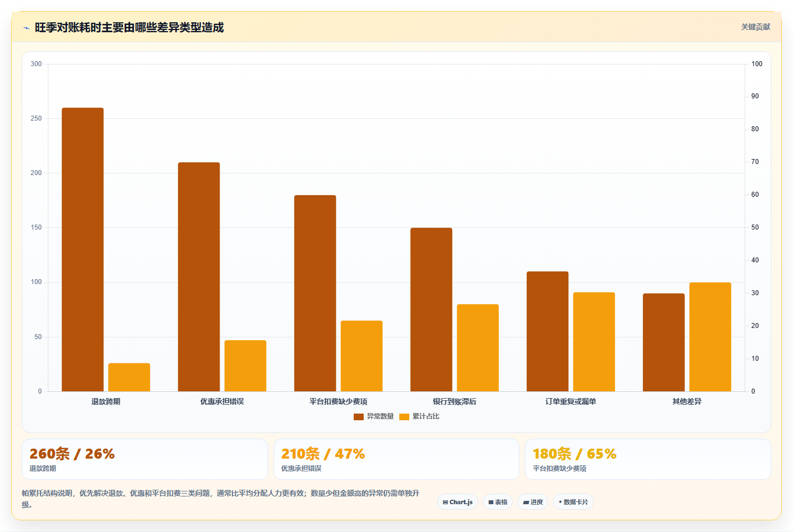Click the 帕累托结构说明 footnote paragraph
The image size is (793, 532).
point(221,499)
